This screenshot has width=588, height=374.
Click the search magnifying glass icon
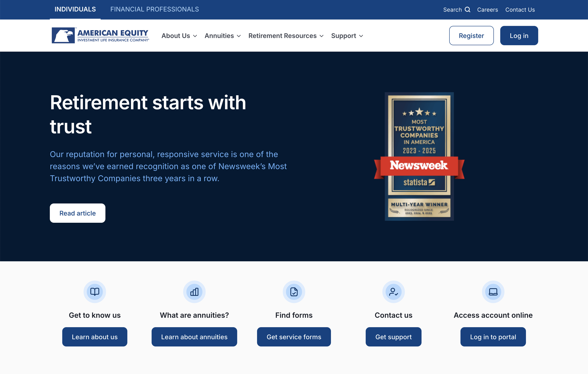pyautogui.click(x=467, y=10)
